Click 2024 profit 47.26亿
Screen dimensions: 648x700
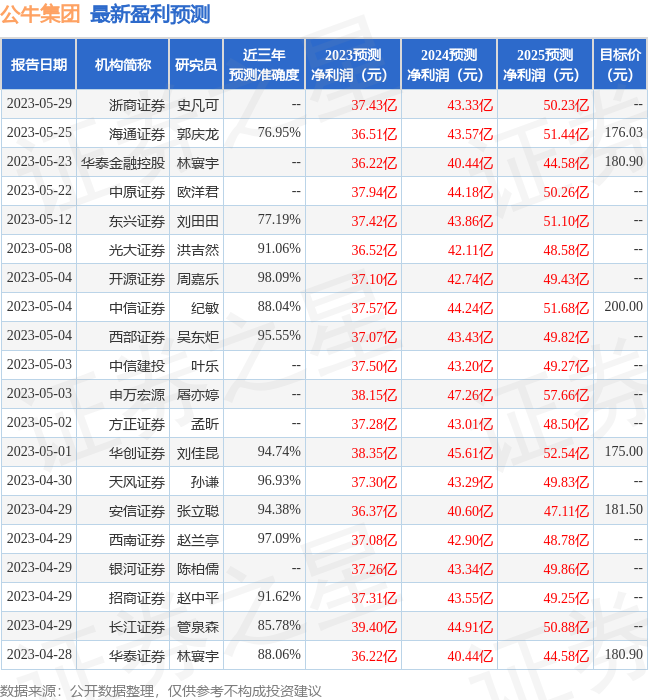point(470,396)
